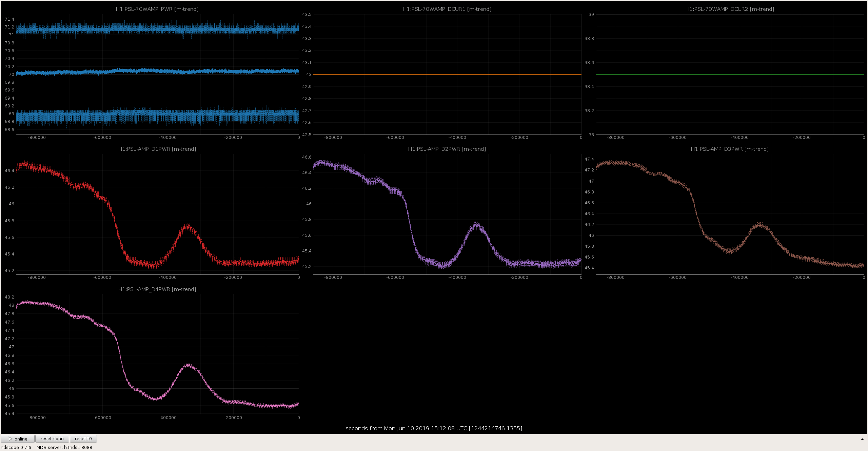The height and width of the screenshot is (451, 868).
Task: Click the 'NDS server: h1nds1:8088' status text
Action: [64, 448]
